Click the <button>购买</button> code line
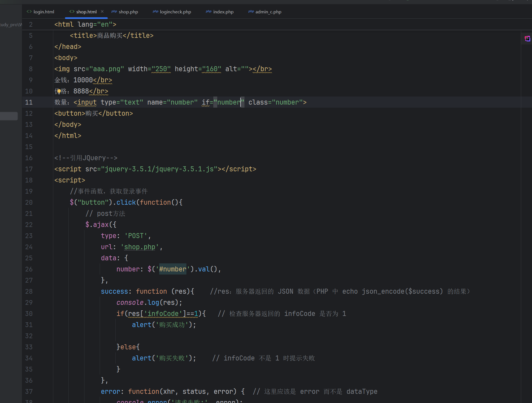The image size is (532, 403). pyautogui.click(x=94, y=113)
